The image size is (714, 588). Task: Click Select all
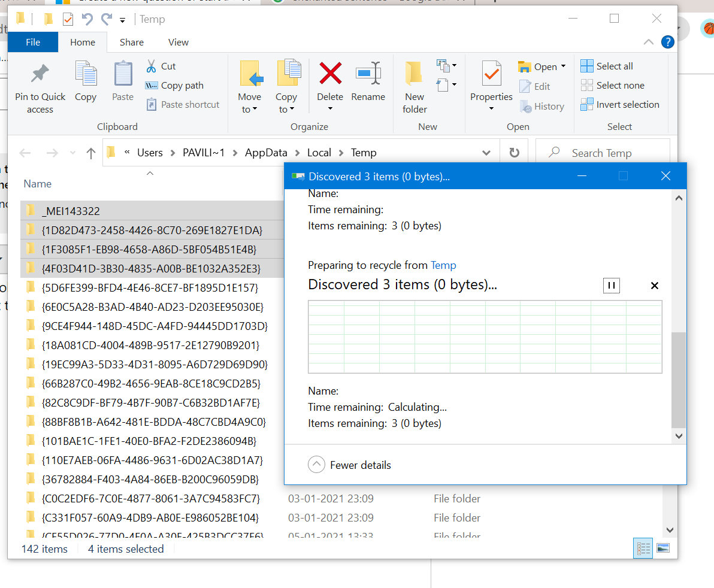pyautogui.click(x=607, y=66)
